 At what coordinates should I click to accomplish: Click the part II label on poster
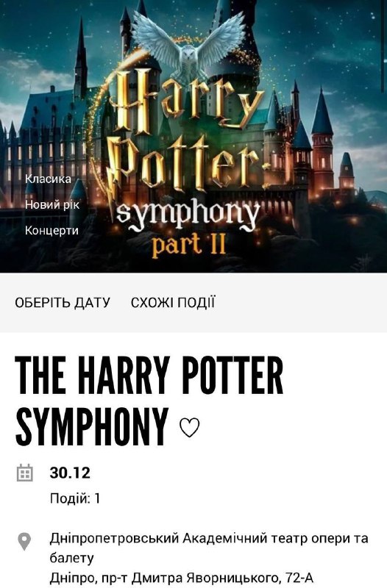(x=188, y=245)
